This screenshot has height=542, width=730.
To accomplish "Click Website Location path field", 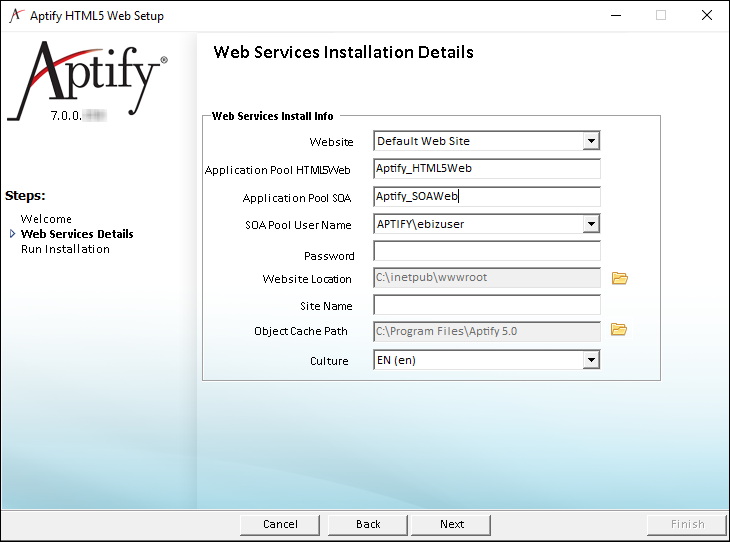I will (x=487, y=278).
